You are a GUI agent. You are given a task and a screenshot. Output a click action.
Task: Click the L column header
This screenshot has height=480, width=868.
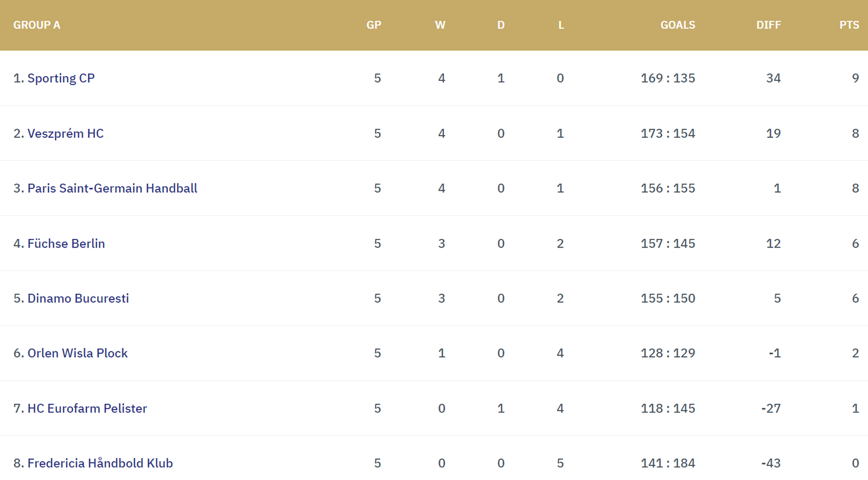pyautogui.click(x=561, y=25)
